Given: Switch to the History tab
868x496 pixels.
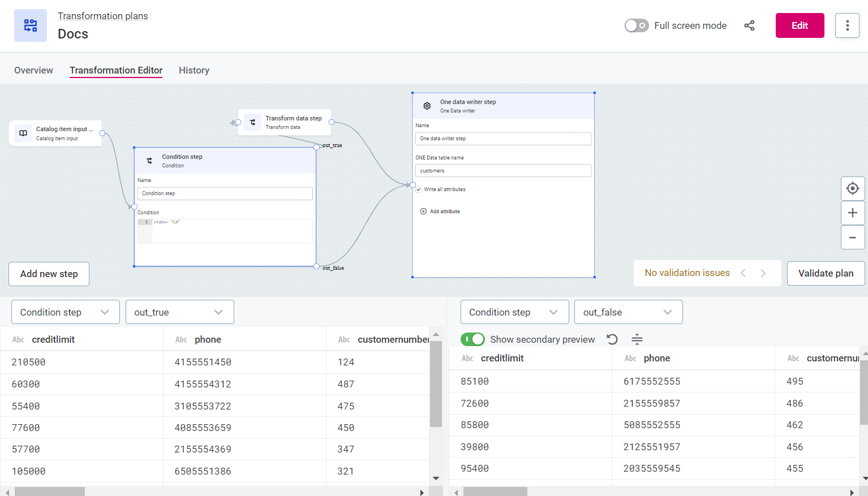Looking at the screenshot, I should pyautogui.click(x=194, y=70).
